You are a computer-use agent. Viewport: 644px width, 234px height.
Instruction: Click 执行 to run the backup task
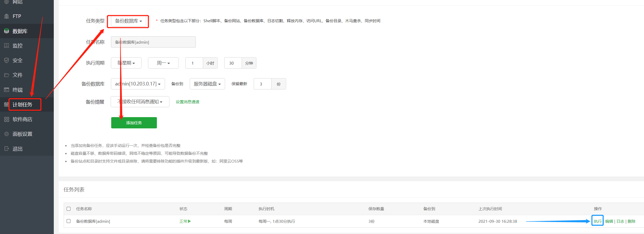(x=598, y=221)
